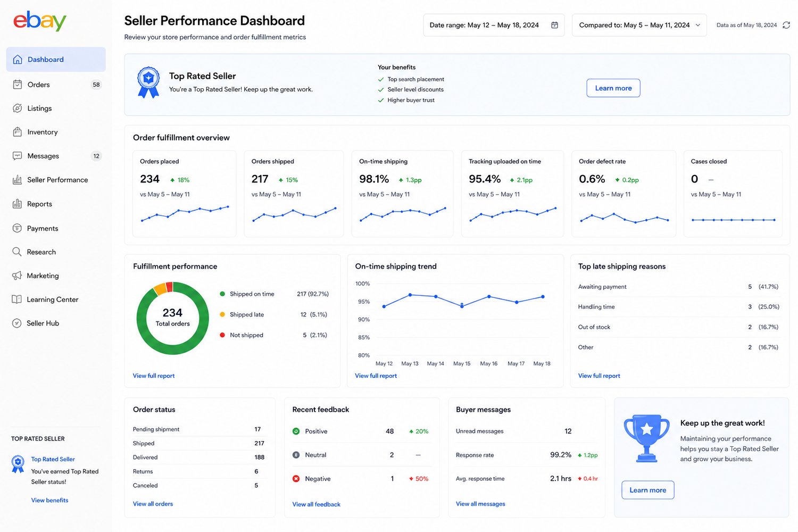Navigate to Reports in the sidebar

(x=56, y=204)
